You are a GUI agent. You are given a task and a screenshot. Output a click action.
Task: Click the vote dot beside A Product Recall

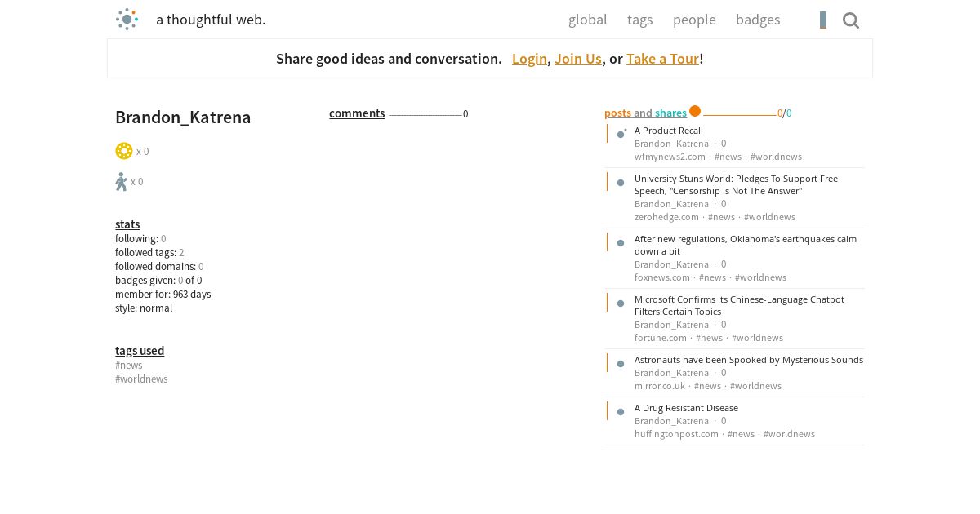click(621, 134)
